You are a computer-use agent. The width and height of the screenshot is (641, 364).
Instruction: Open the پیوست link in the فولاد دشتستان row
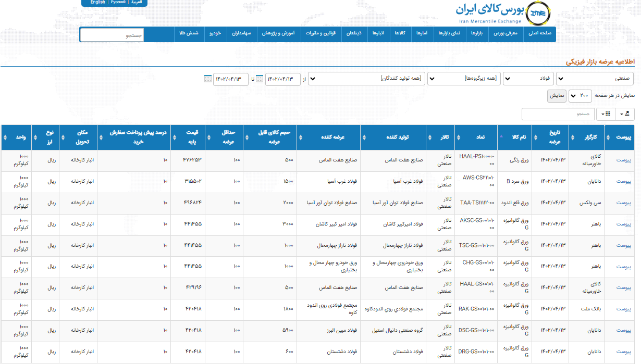[x=624, y=352]
